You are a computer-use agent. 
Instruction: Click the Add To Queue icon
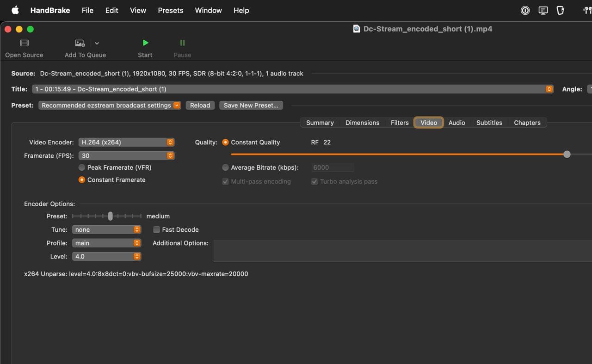tap(80, 43)
